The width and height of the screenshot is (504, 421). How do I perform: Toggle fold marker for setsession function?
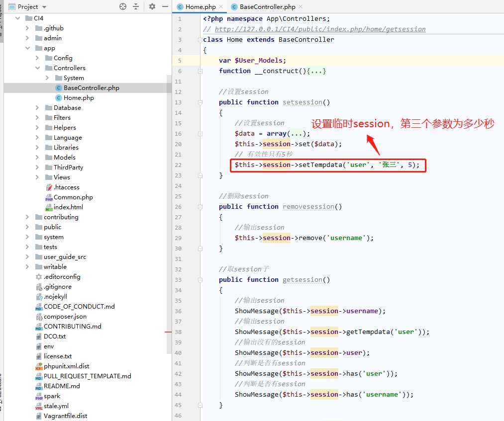click(200, 102)
